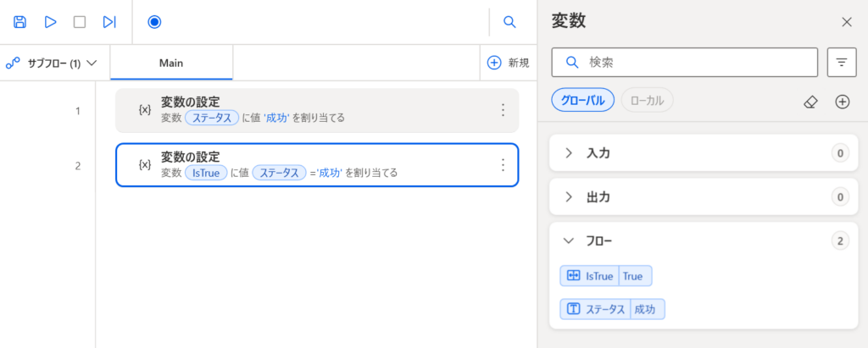The image size is (868, 348).
Task: Add a new subflow with 新規
Action: pos(509,63)
